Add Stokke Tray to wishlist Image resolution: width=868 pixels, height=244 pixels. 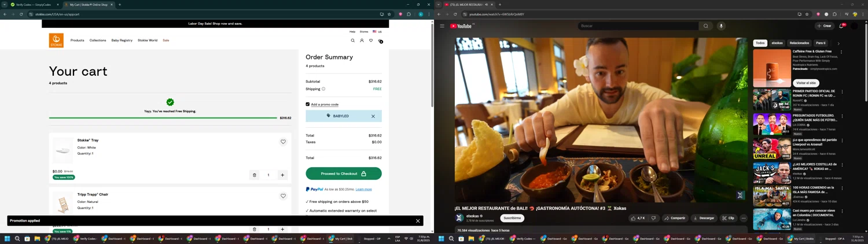coord(283,142)
